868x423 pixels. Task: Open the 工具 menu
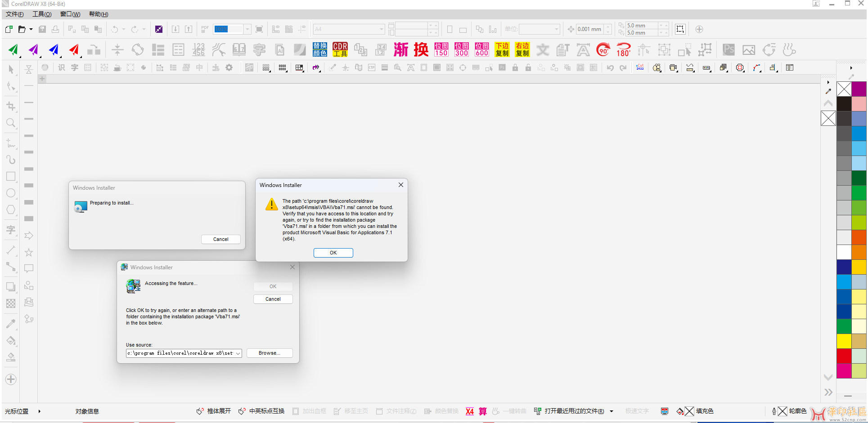42,14
